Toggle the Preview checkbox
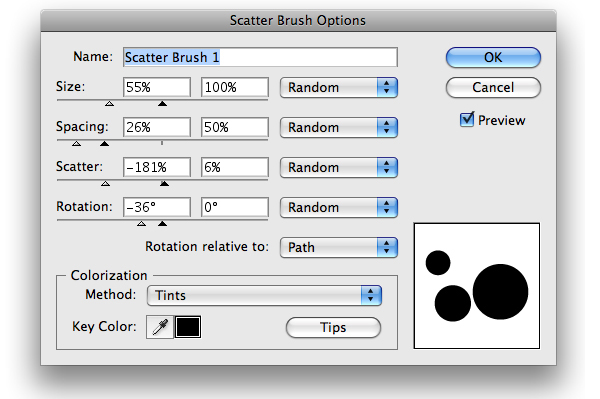 pyautogui.click(x=467, y=119)
